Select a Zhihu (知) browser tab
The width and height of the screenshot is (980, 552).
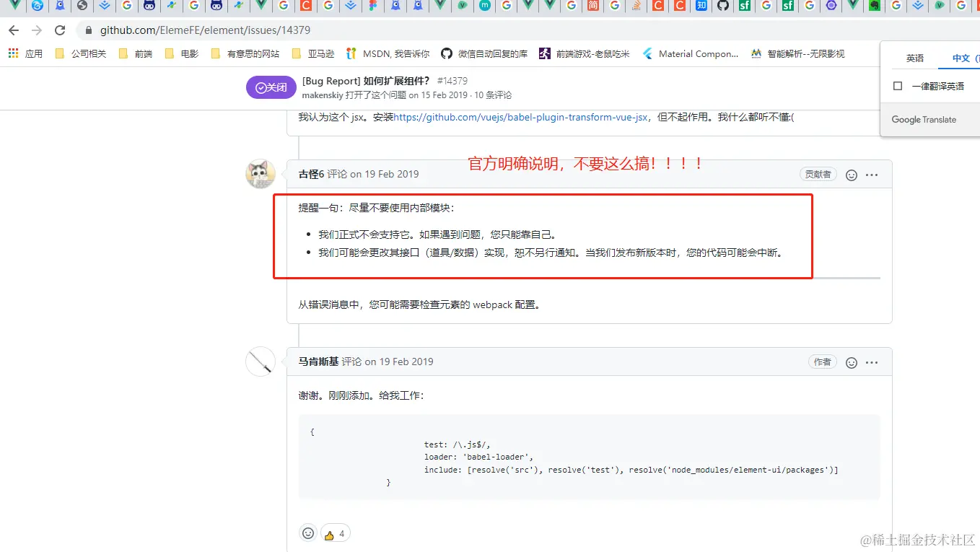[x=700, y=6]
